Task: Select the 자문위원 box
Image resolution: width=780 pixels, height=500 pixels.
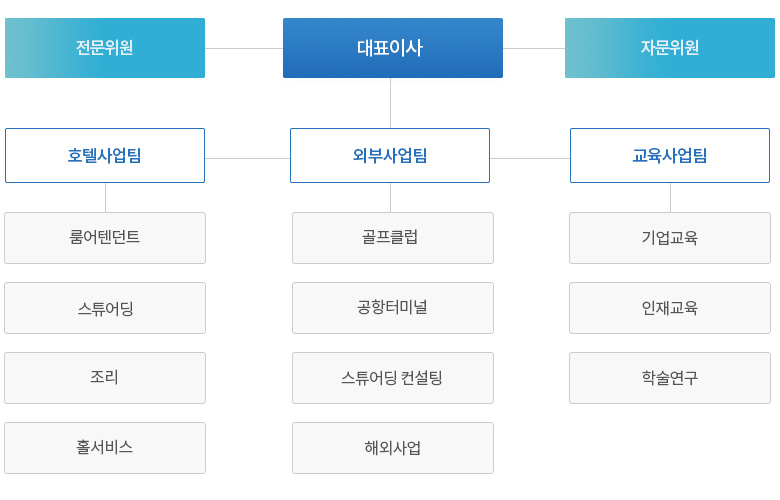Action: point(670,48)
